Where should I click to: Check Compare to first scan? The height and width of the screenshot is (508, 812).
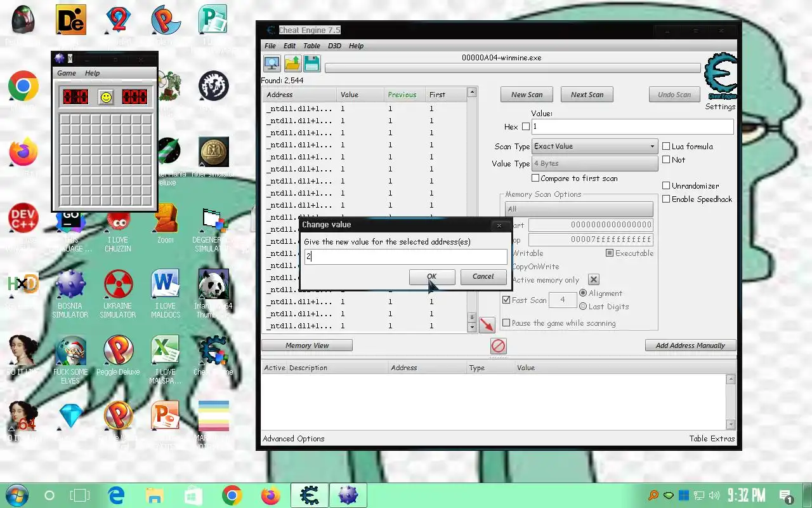click(x=535, y=178)
